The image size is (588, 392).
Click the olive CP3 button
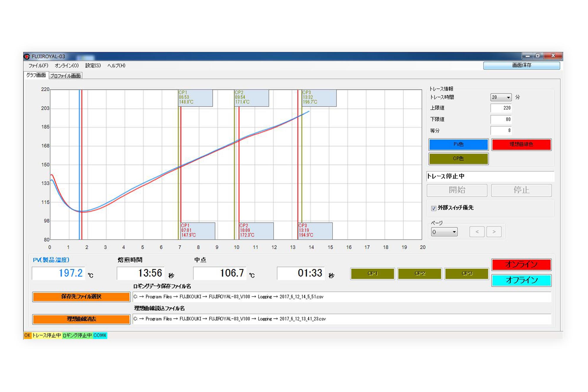467,274
